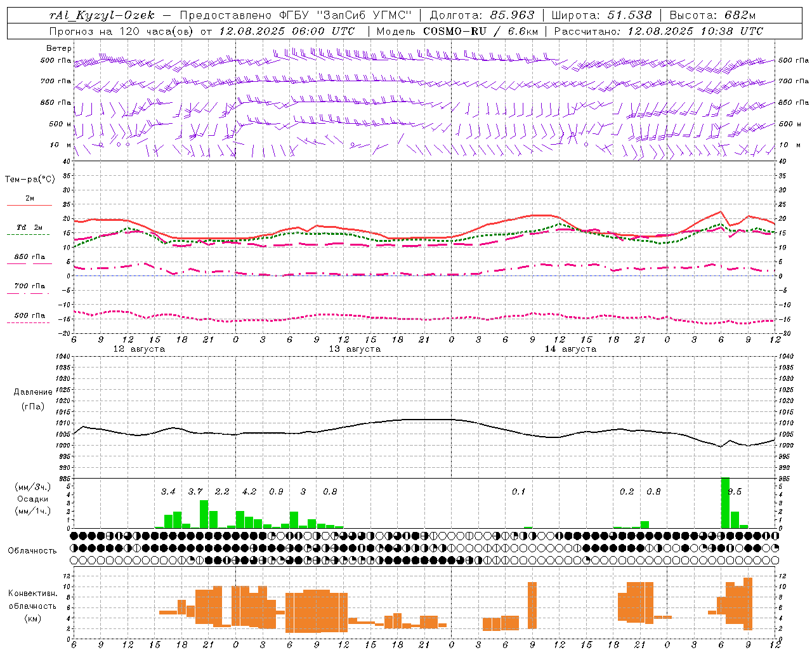The width and height of the screenshot is (812, 650).
Task: Click the 4.2 three-hour precipitation total
Action: point(249,491)
